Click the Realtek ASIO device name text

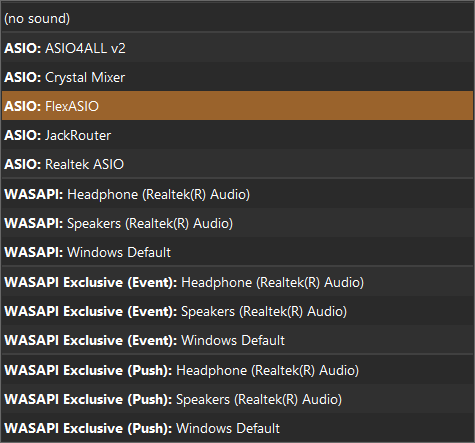coord(84,164)
